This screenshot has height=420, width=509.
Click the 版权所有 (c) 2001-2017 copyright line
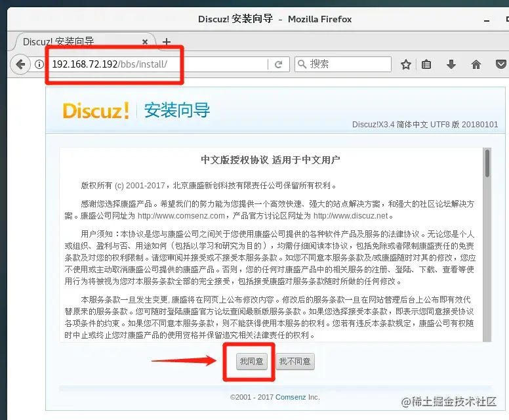click(209, 186)
